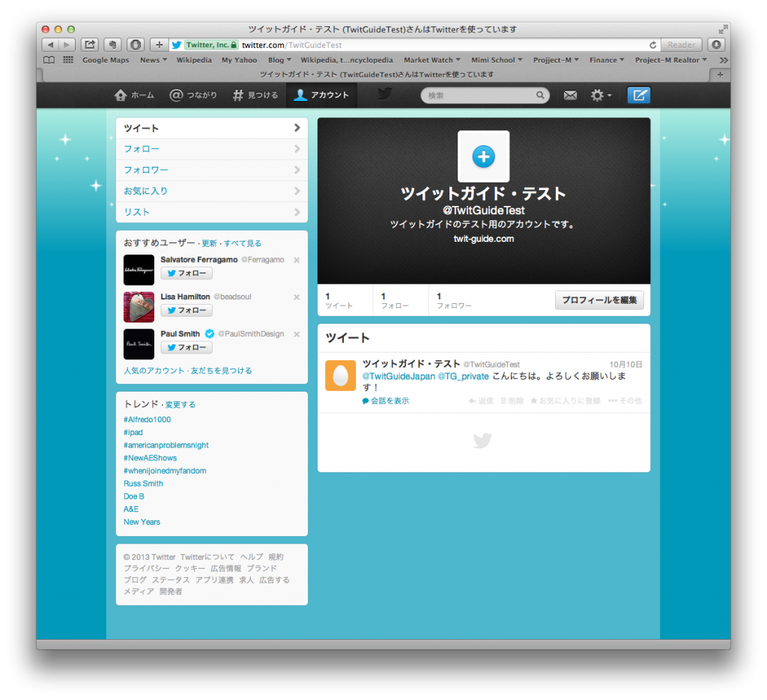The image size is (767, 700).
Task: Click the add bookmark plus button
Action: tap(159, 45)
